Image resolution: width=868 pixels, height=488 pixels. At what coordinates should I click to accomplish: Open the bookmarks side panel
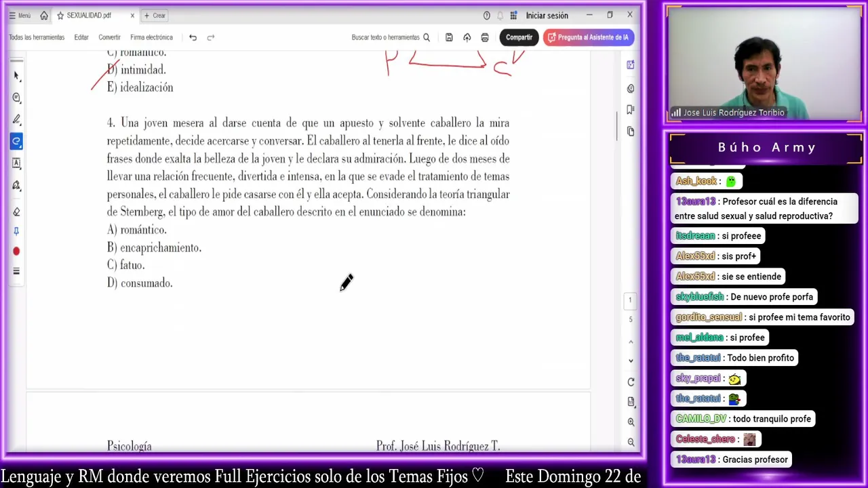pyautogui.click(x=631, y=109)
